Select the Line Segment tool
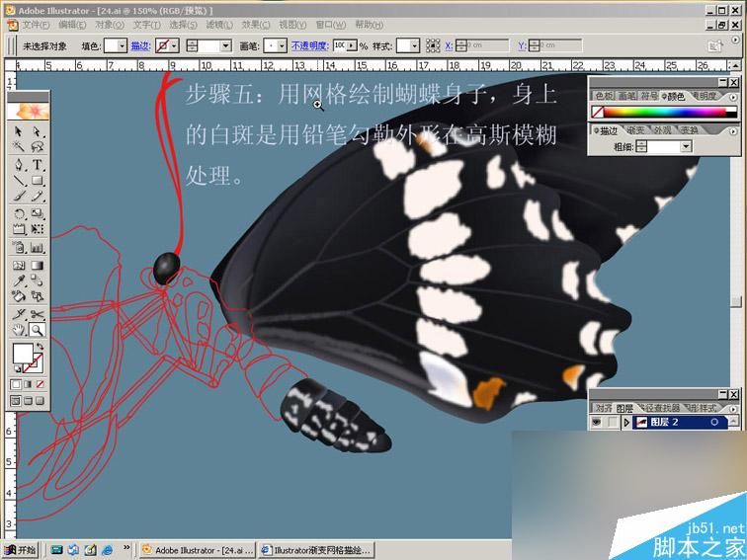 tap(19, 181)
